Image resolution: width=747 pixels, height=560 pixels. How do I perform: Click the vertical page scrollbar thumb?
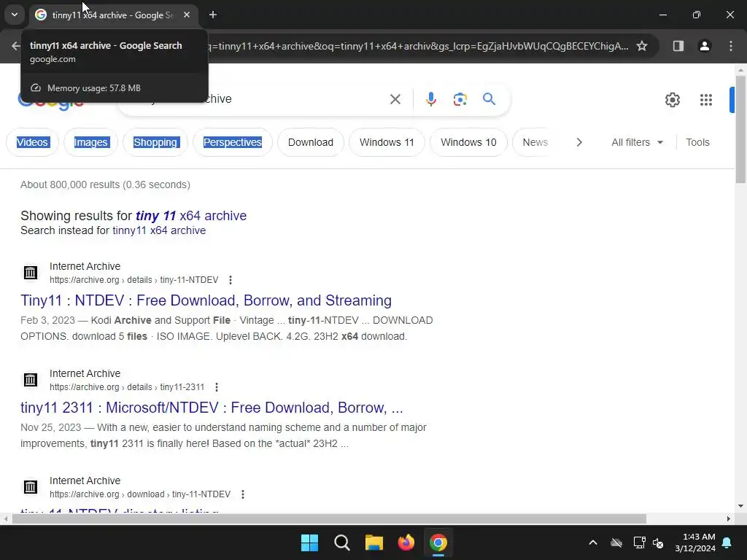[740, 128]
